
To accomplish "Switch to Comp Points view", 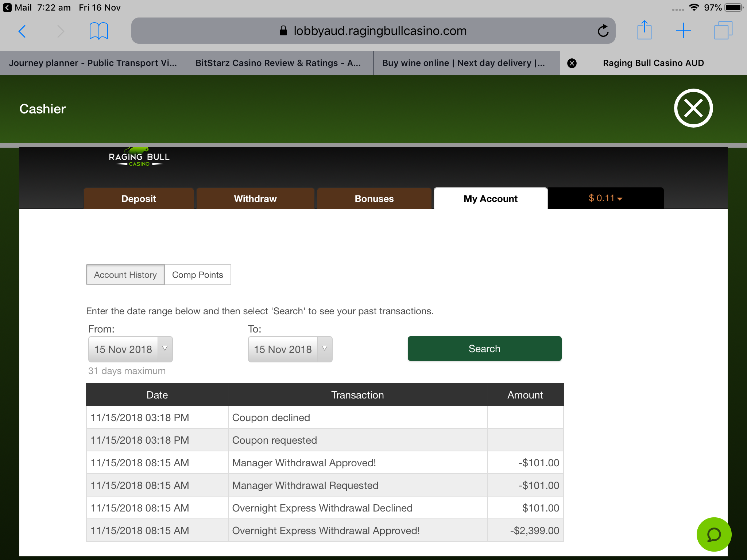I will [x=198, y=275].
